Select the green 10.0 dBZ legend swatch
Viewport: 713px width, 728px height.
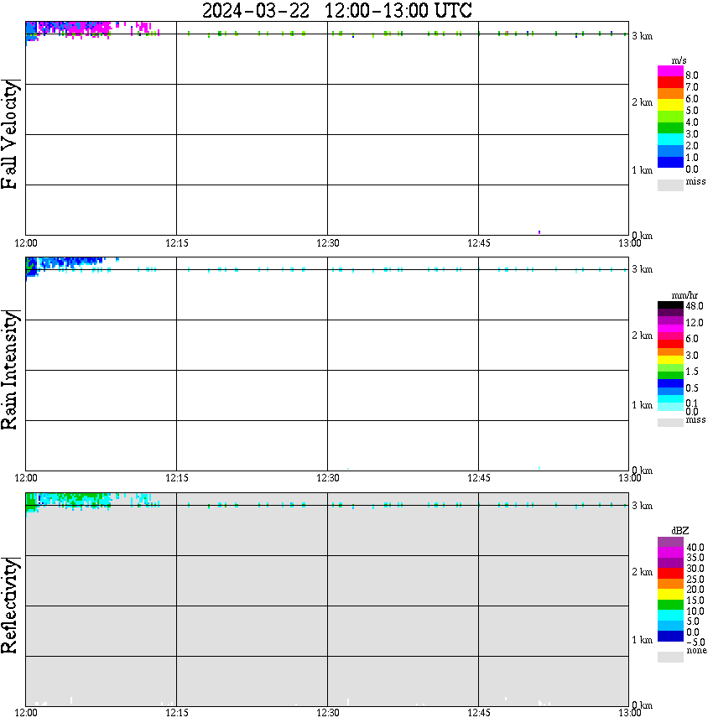pyautogui.click(x=670, y=605)
